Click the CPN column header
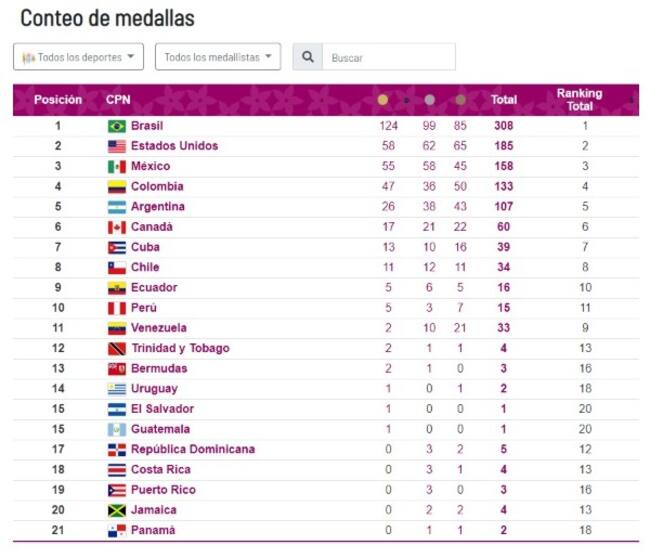 118,100
